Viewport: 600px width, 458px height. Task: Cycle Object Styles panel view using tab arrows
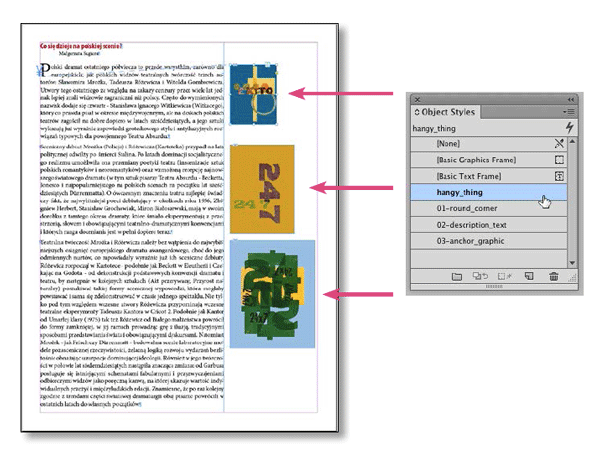click(417, 112)
